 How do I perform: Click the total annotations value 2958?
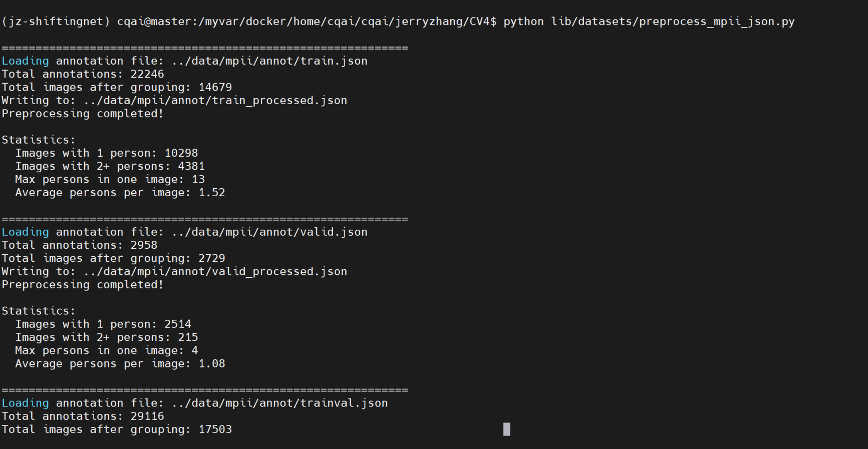[144, 245]
